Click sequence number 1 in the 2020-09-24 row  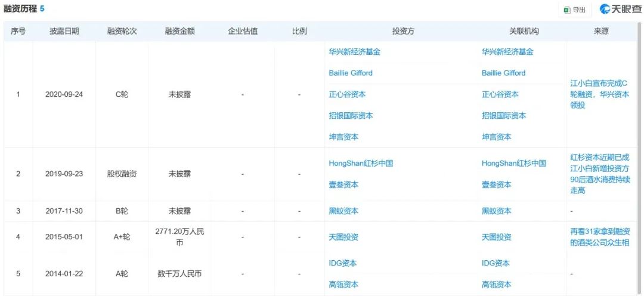tap(18, 95)
